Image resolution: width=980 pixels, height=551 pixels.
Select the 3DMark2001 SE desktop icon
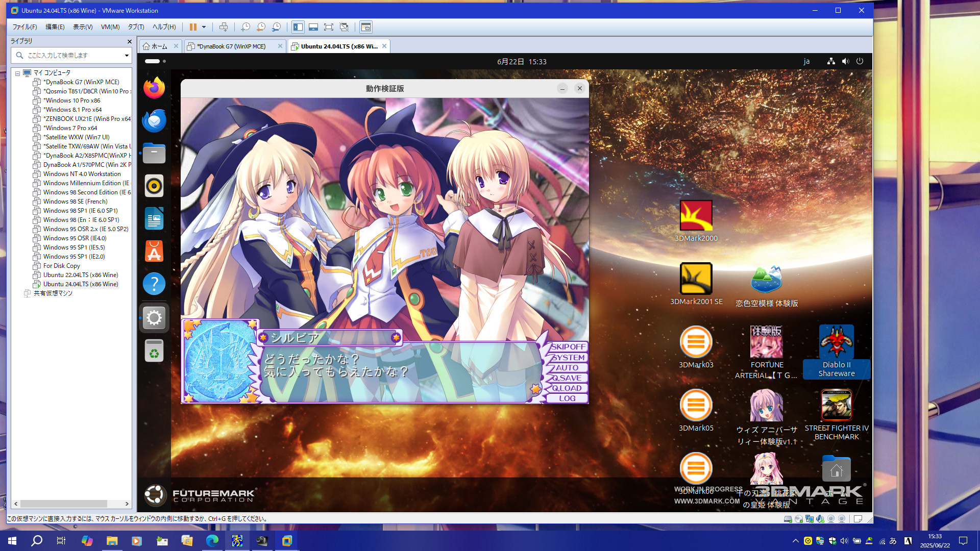coord(696,284)
